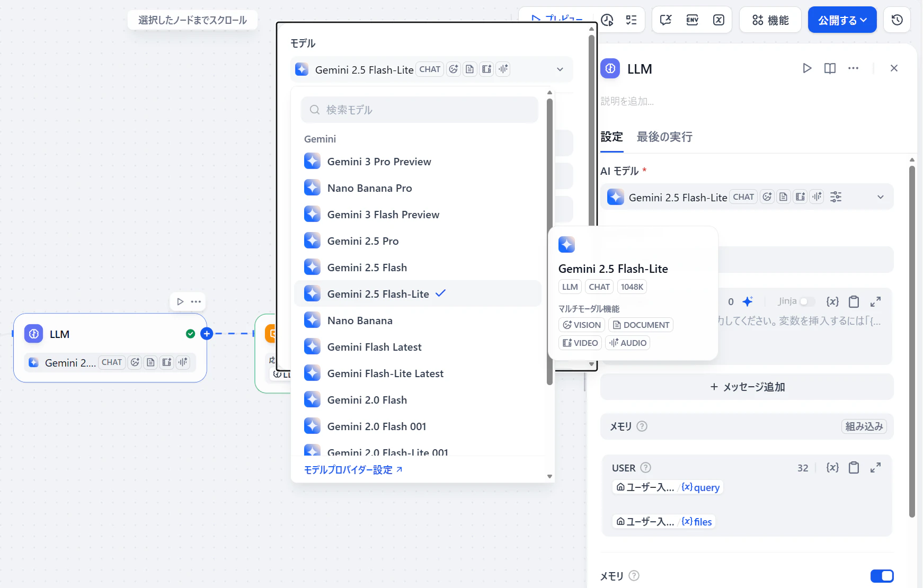Select the Nano Banana model entry
The height and width of the screenshot is (588, 923).
tap(418, 320)
